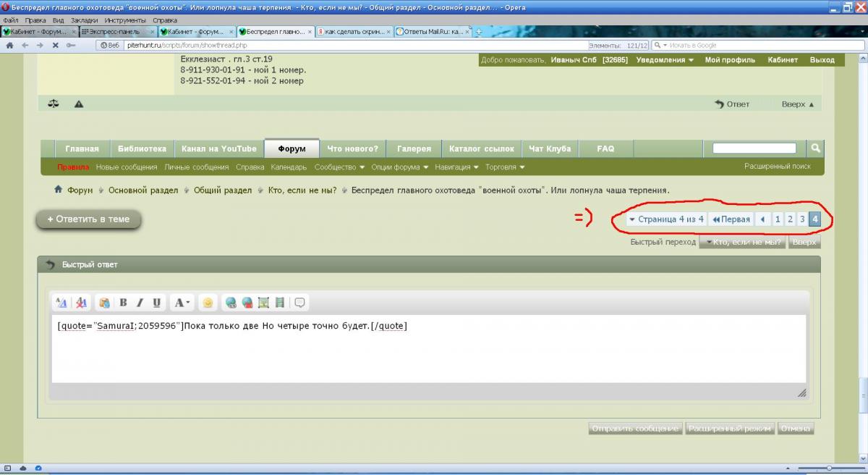Click the wrap quote speech bubble icon

pos(299,303)
